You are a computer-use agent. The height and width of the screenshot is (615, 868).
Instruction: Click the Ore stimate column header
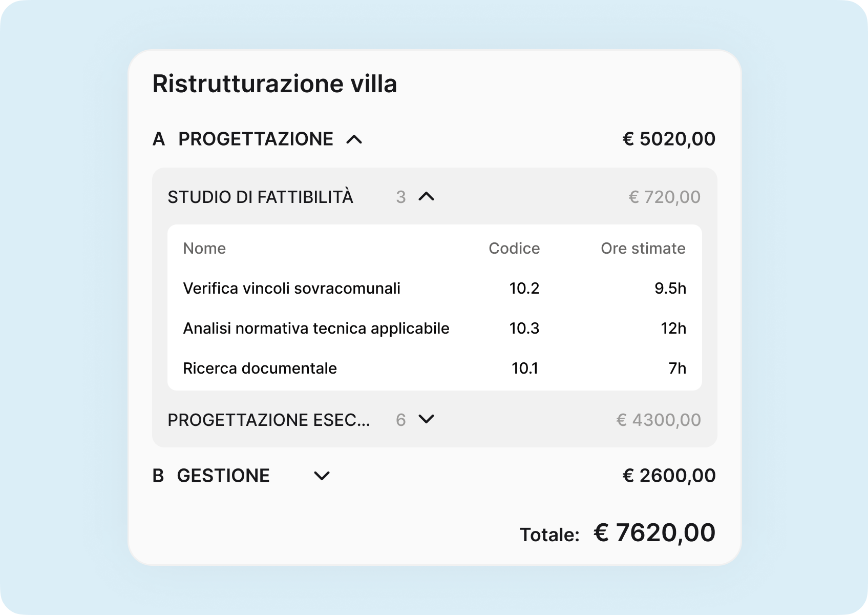coord(643,249)
